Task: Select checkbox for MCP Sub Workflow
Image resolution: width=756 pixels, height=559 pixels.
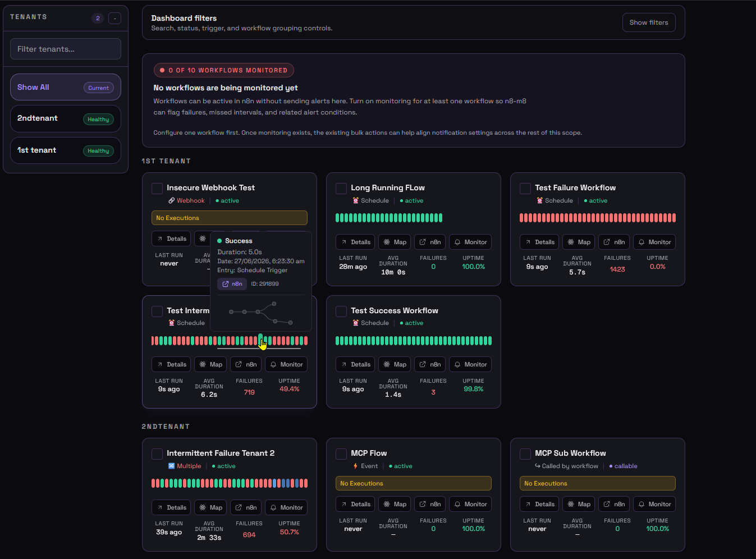Action: pos(525,453)
